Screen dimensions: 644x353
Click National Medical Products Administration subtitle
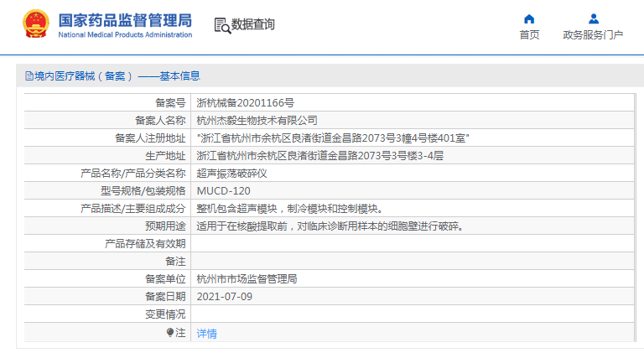pos(125,35)
